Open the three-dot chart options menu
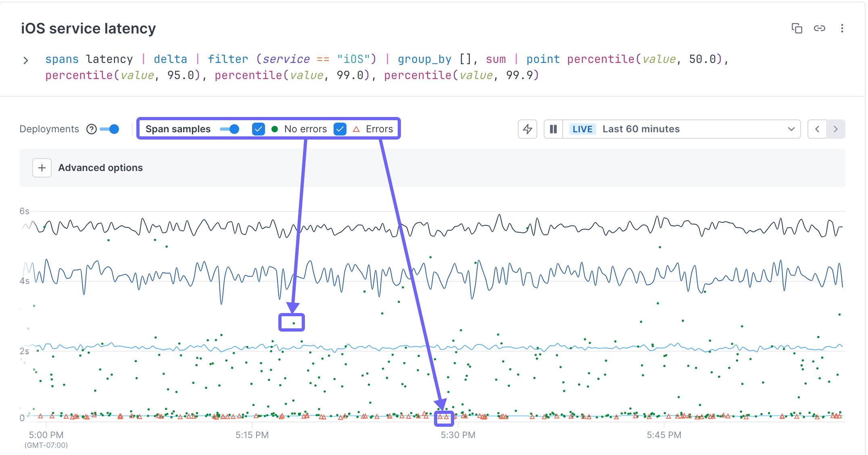The width and height of the screenshot is (868, 455). 842,28
